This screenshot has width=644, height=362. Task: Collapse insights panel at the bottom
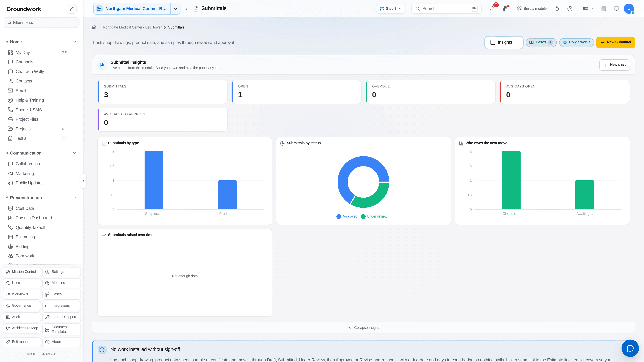click(x=364, y=328)
